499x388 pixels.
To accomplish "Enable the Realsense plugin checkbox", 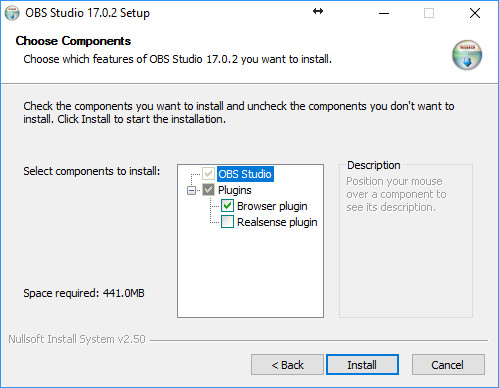I will coord(227,222).
